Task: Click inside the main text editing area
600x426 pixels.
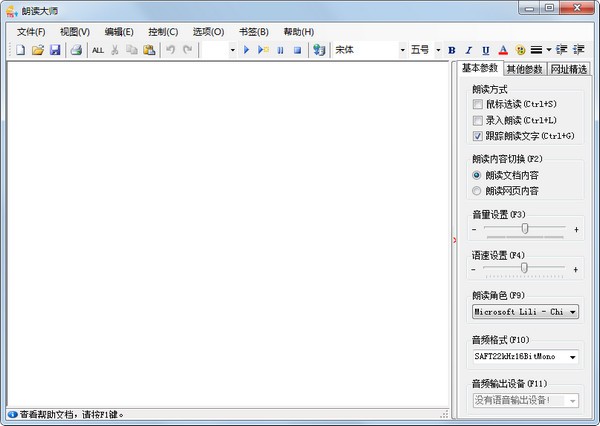Action: click(x=228, y=233)
